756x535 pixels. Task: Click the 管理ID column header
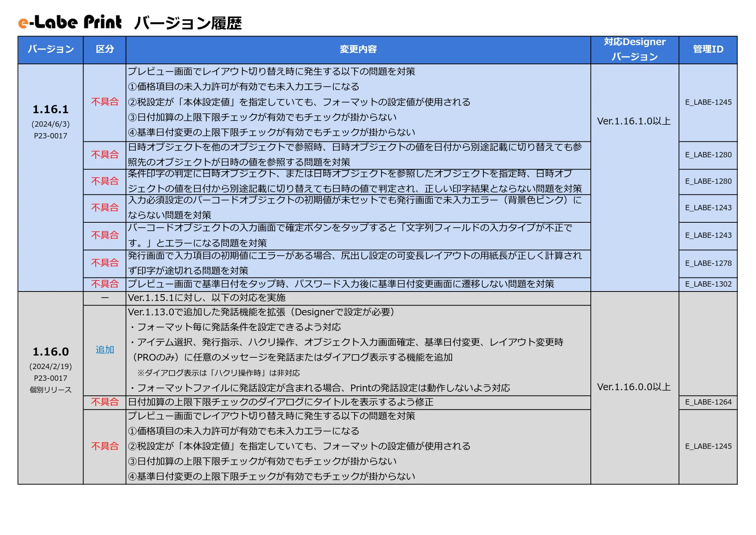(x=708, y=50)
